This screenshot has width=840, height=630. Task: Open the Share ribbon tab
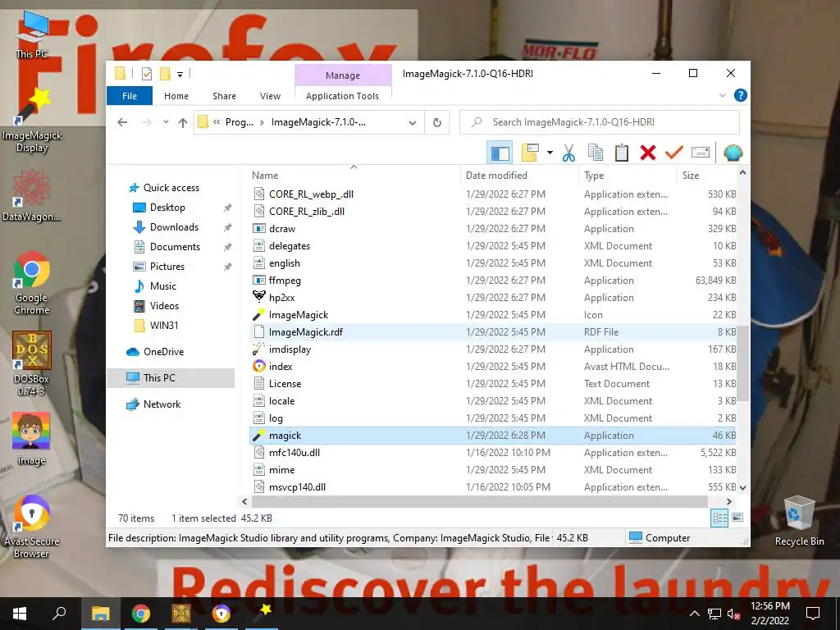coord(224,96)
